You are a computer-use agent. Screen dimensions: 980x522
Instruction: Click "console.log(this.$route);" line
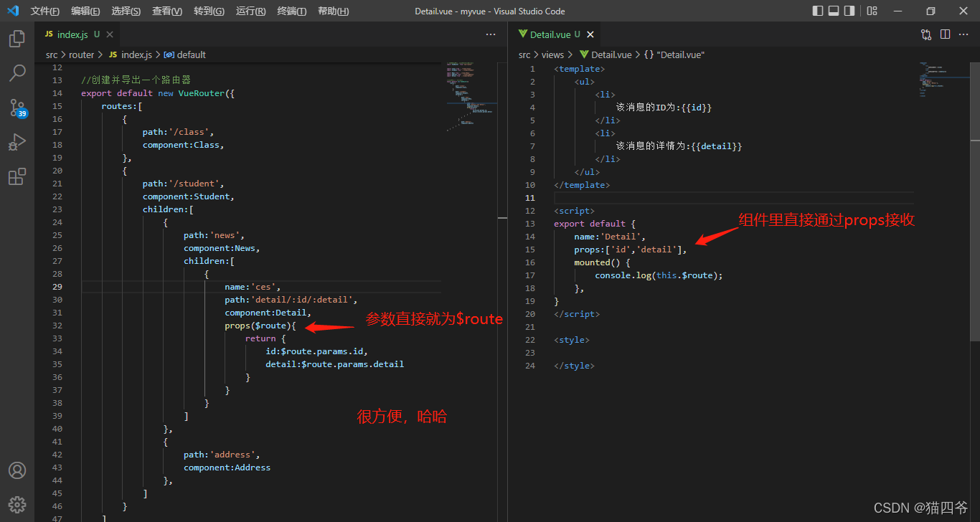pos(659,275)
